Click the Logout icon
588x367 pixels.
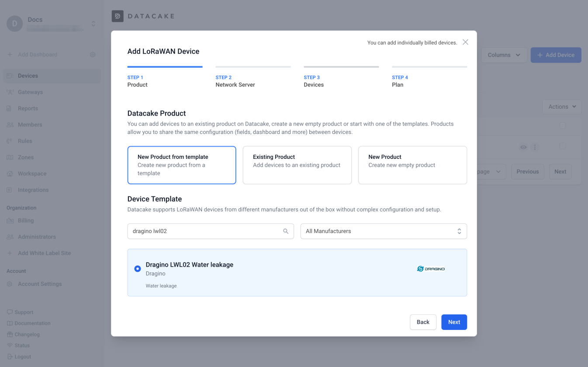pos(10,357)
